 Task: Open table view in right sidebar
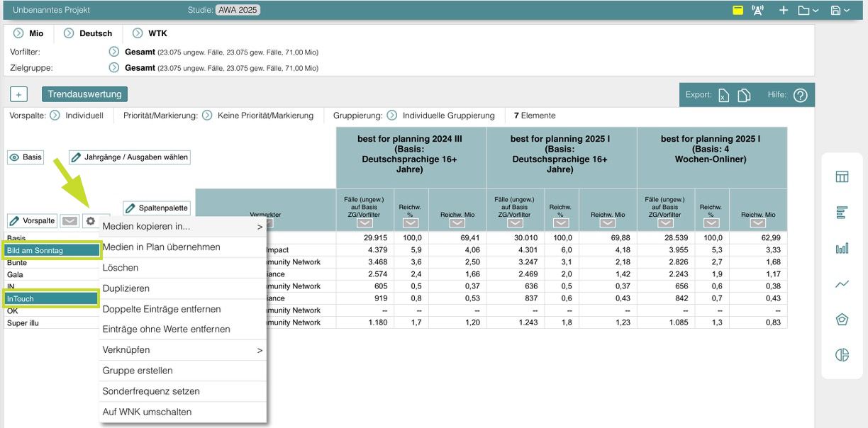click(x=842, y=177)
